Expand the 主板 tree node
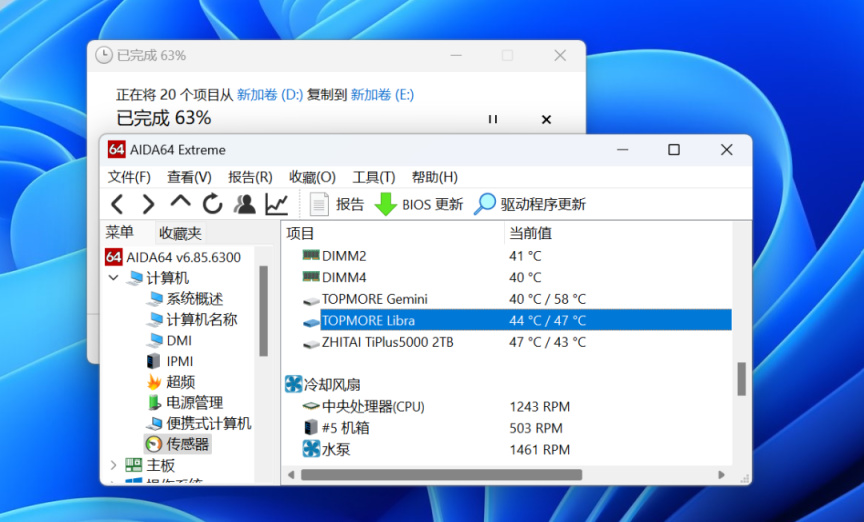The image size is (864, 522). 114,465
